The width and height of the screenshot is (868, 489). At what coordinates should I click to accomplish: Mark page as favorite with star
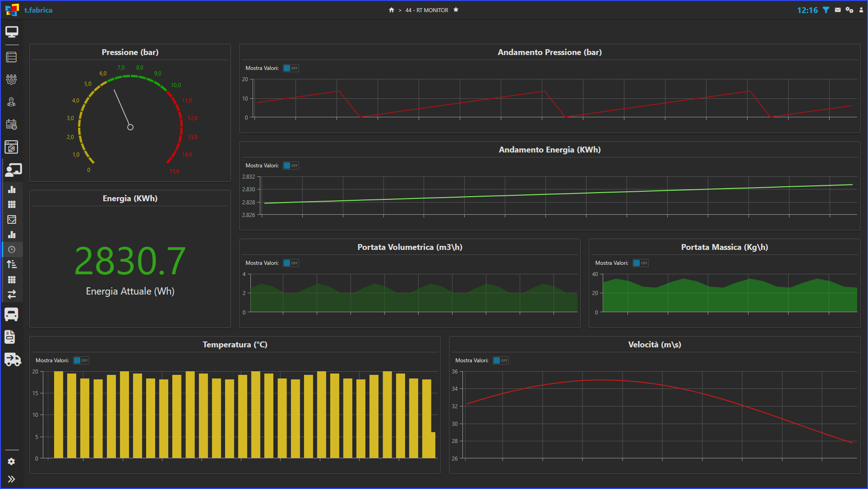[456, 10]
